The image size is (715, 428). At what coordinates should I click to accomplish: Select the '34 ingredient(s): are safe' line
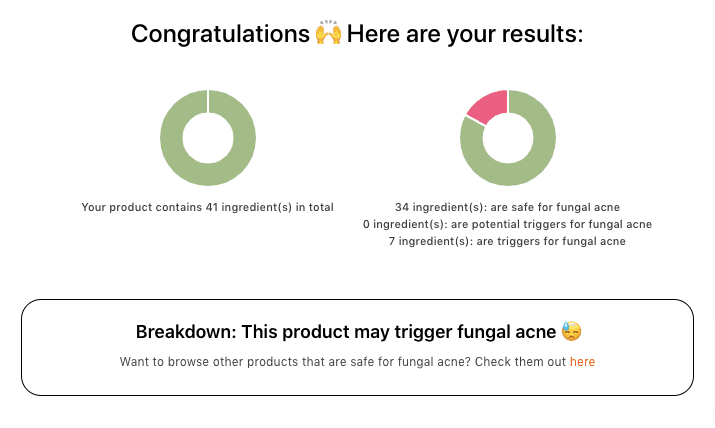point(507,207)
